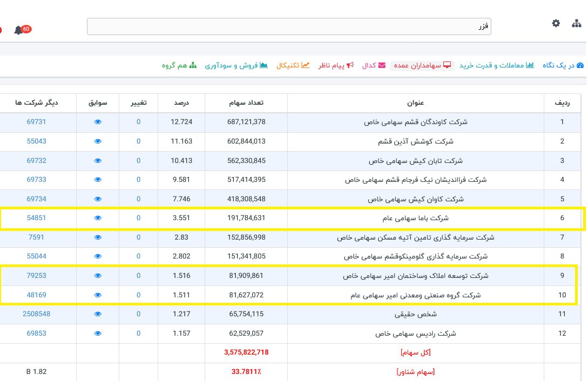Click the درصد column header

[181, 103]
